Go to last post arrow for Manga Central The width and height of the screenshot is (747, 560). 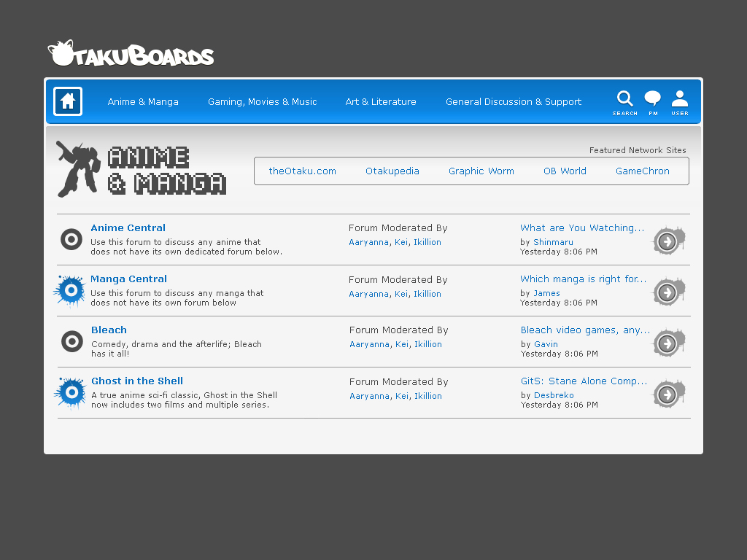(x=668, y=292)
